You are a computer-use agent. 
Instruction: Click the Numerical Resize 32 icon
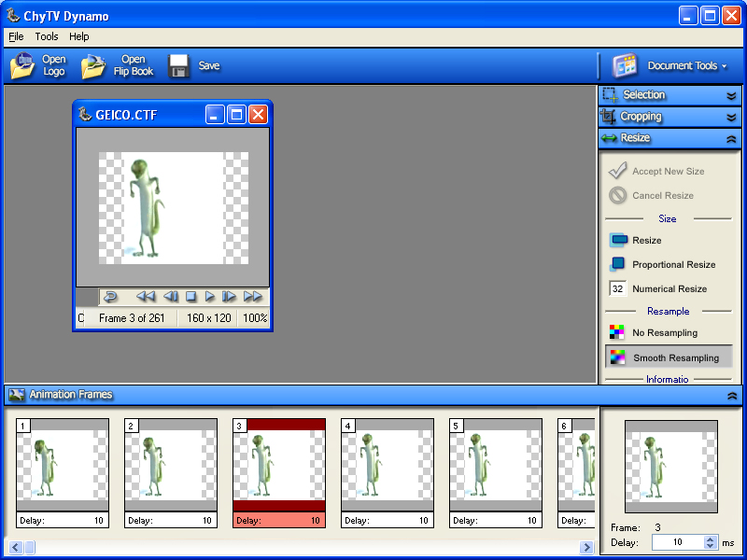point(617,288)
